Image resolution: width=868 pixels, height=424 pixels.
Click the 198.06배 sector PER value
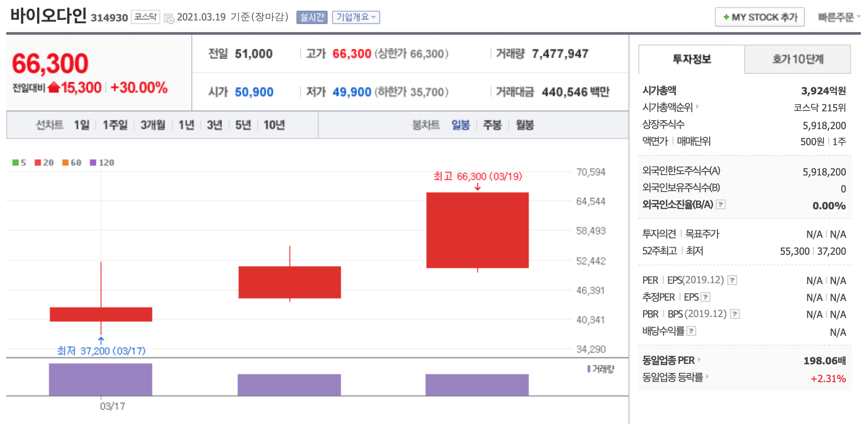pos(825,361)
